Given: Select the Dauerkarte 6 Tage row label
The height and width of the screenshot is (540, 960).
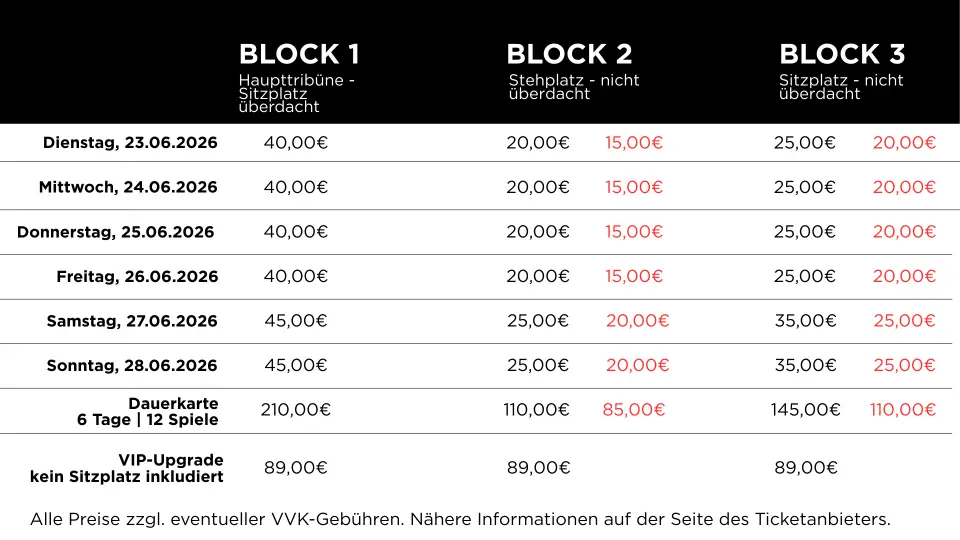Looking at the screenshot, I should (x=148, y=411).
